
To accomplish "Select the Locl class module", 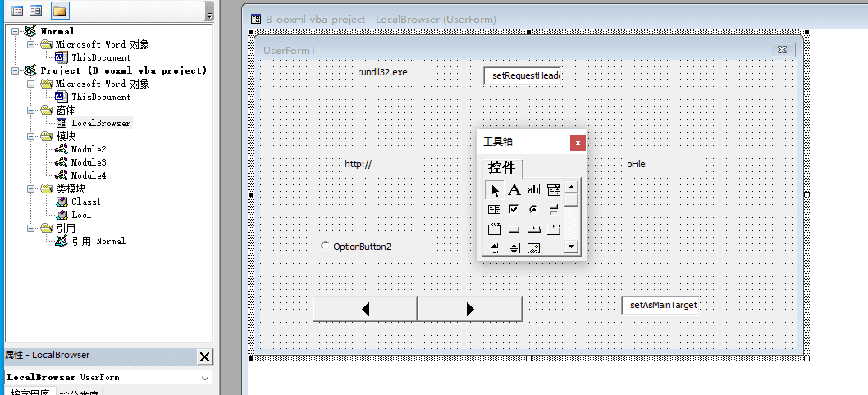I will click(x=81, y=216).
